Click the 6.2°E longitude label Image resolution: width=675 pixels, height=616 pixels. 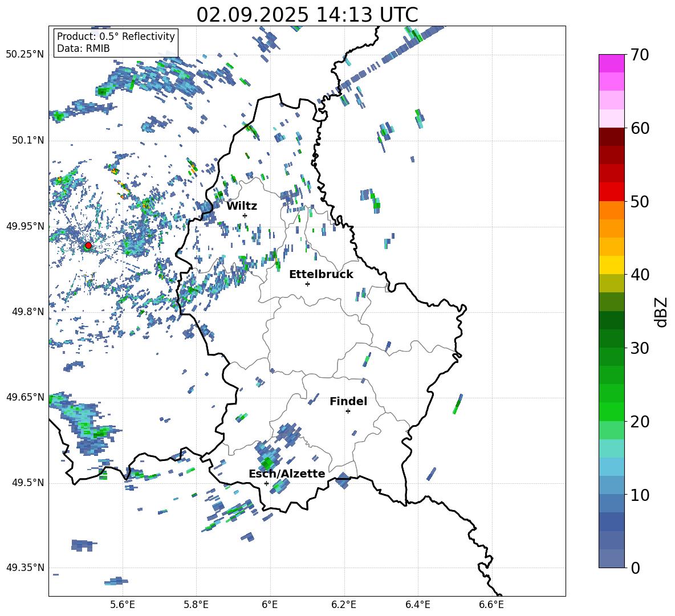pos(344,605)
